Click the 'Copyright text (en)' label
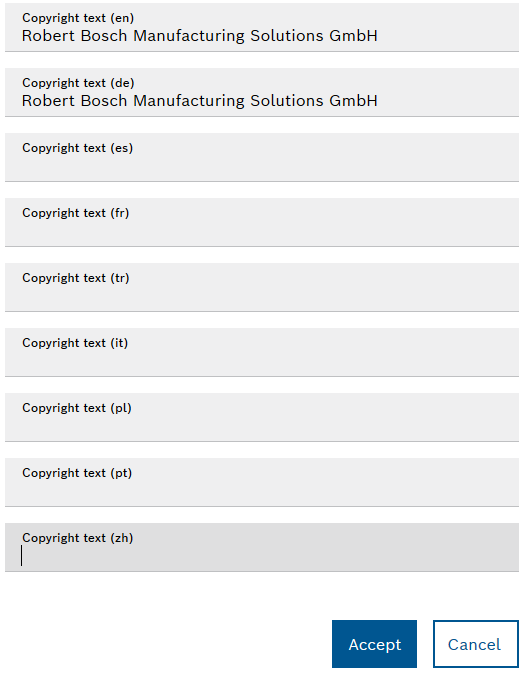 click(x=78, y=18)
